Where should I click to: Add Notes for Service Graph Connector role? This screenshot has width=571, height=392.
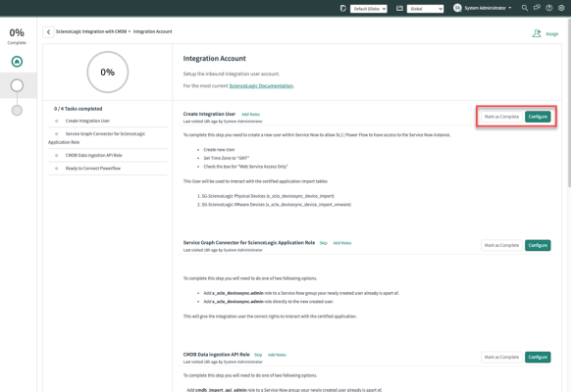[342, 243]
